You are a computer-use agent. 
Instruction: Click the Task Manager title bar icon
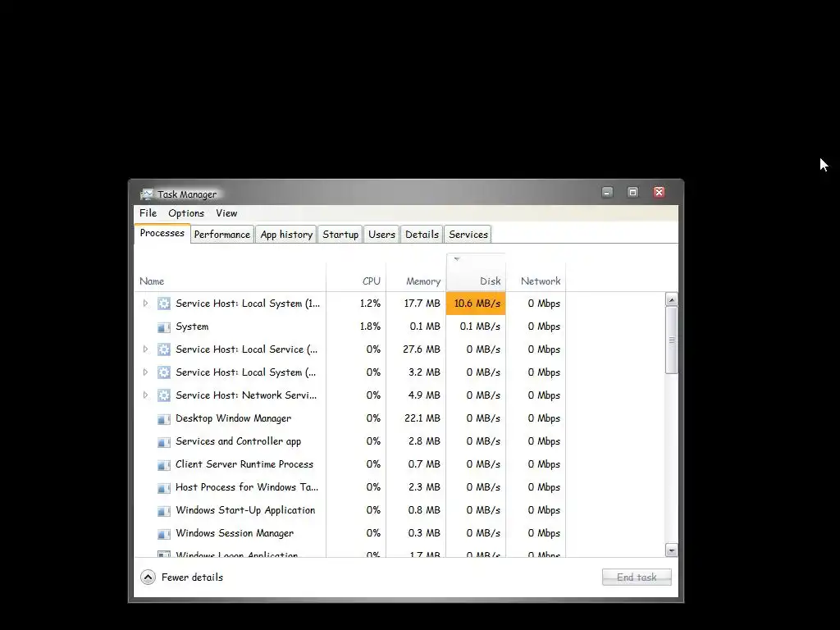click(x=146, y=194)
